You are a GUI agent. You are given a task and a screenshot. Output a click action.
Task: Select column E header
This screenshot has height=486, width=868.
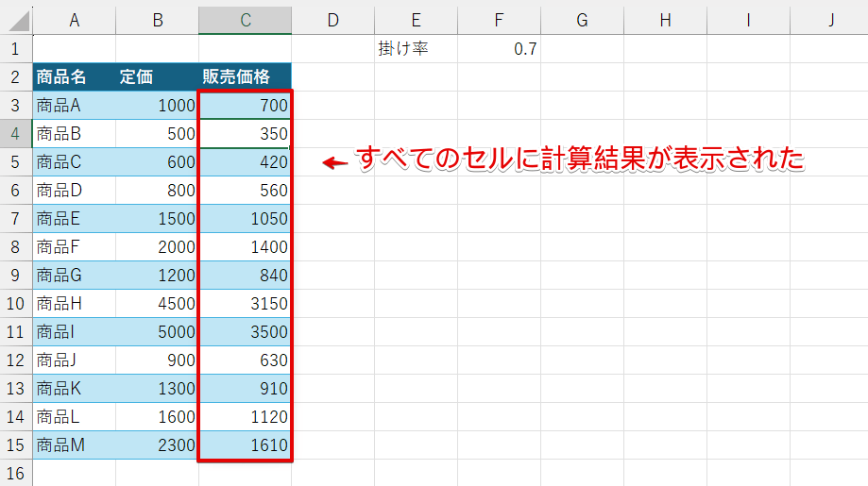coord(416,21)
